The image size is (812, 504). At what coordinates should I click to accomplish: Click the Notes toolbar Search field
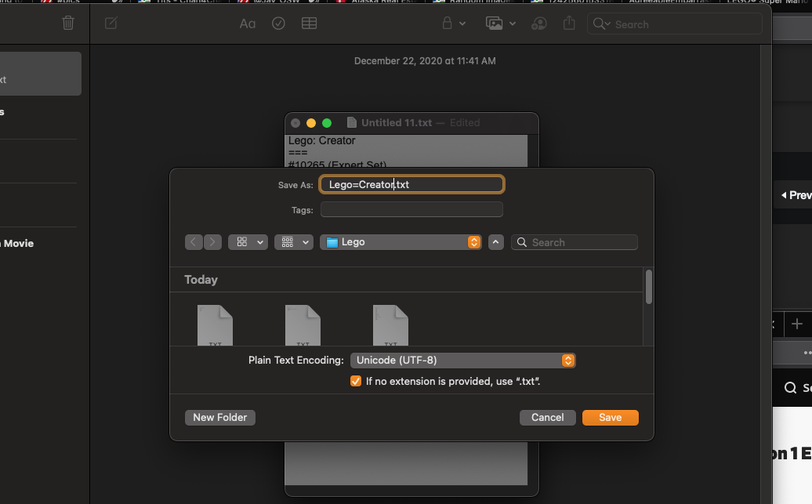coord(675,24)
